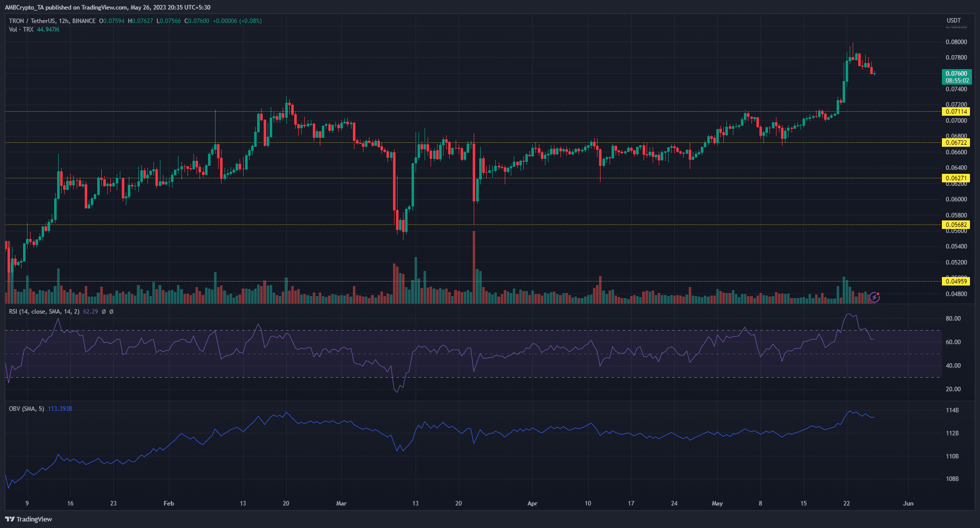
Task: Click the 0.04800 price axis tick
Action: pyautogui.click(x=956, y=294)
